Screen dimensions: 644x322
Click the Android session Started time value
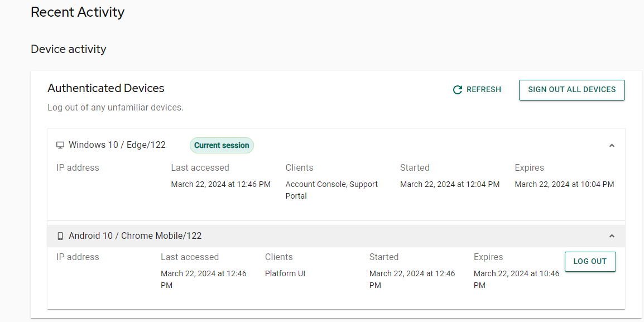click(x=412, y=279)
